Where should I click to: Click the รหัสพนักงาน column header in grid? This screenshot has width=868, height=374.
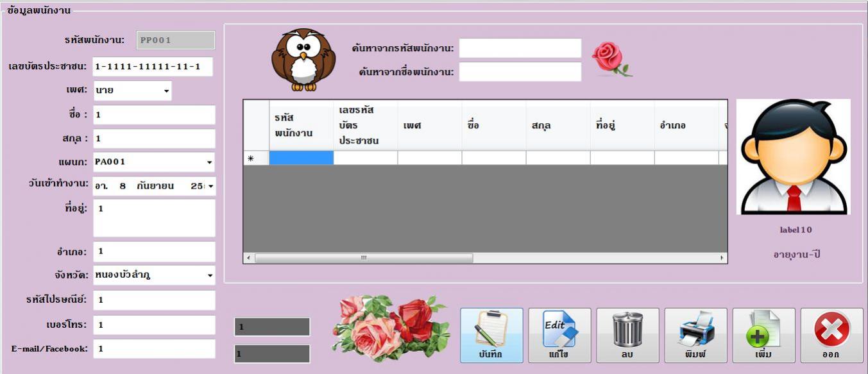[301, 125]
